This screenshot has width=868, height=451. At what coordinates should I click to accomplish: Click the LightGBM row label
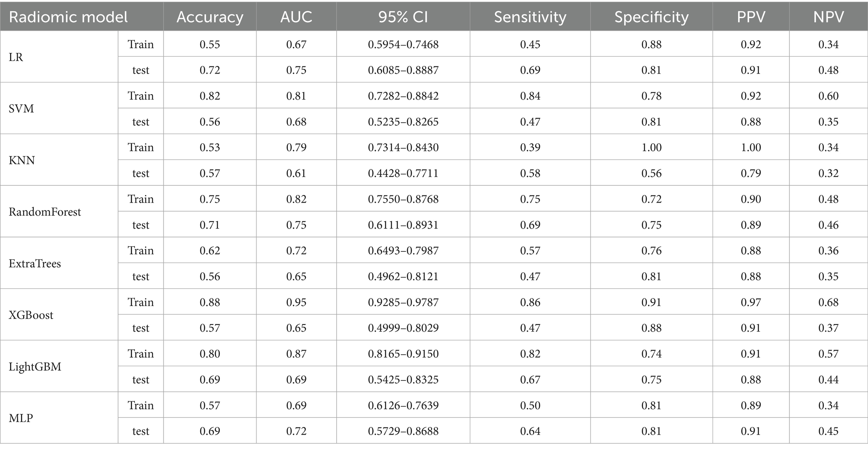(35, 367)
